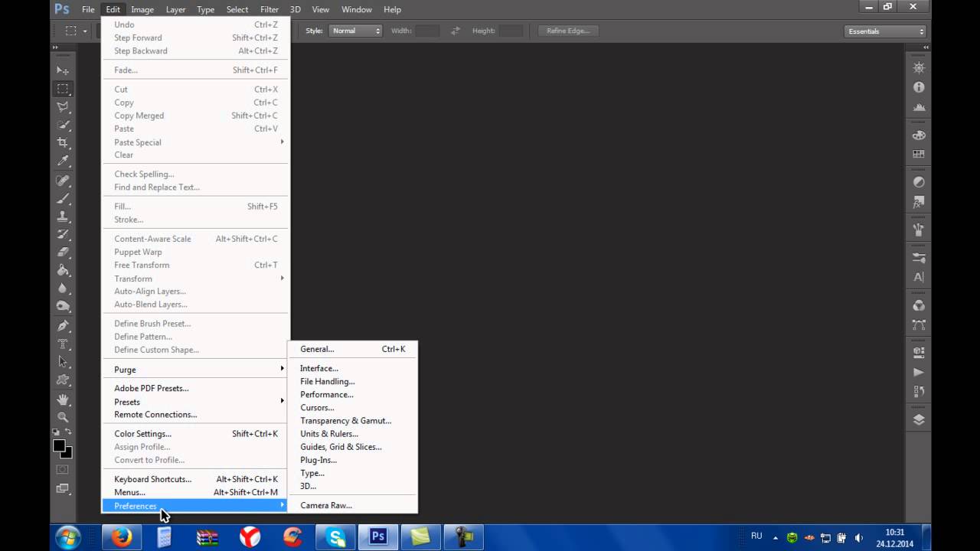Screen dimensions: 980x551
Task: Select the Clone Stamp tool
Action: tap(64, 217)
